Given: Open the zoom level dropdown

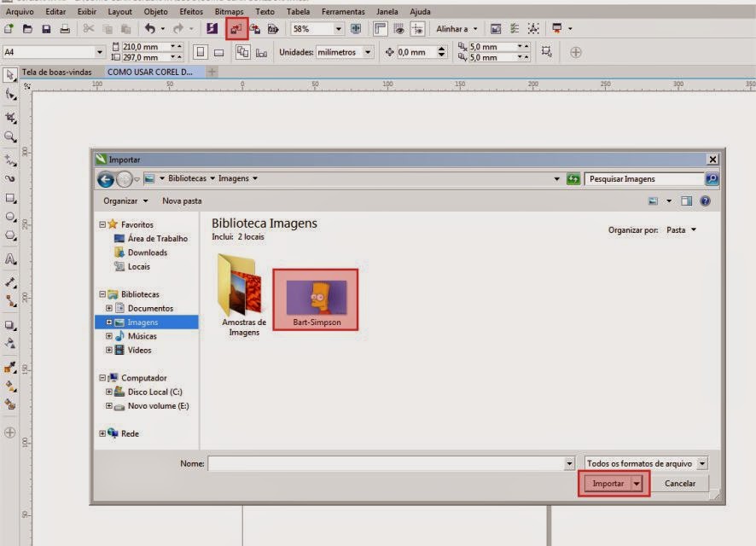Looking at the screenshot, I should tap(337, 28).
